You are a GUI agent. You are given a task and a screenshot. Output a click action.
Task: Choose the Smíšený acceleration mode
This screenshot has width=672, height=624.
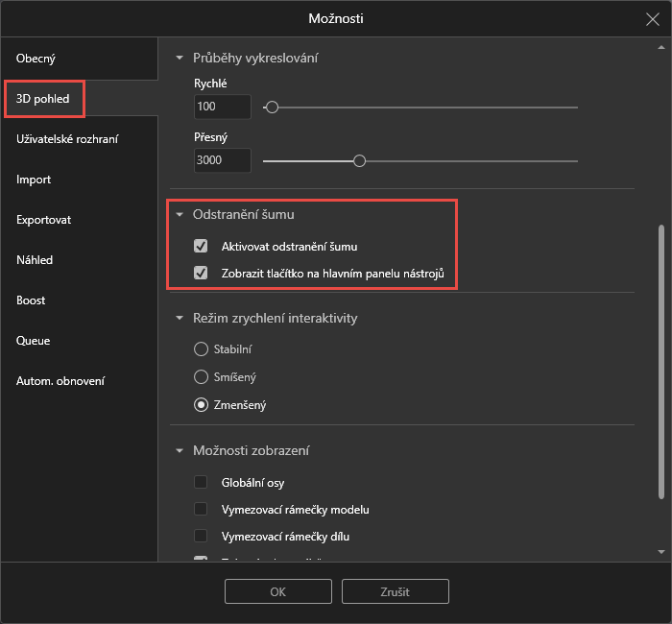click(x=201, y=377)
